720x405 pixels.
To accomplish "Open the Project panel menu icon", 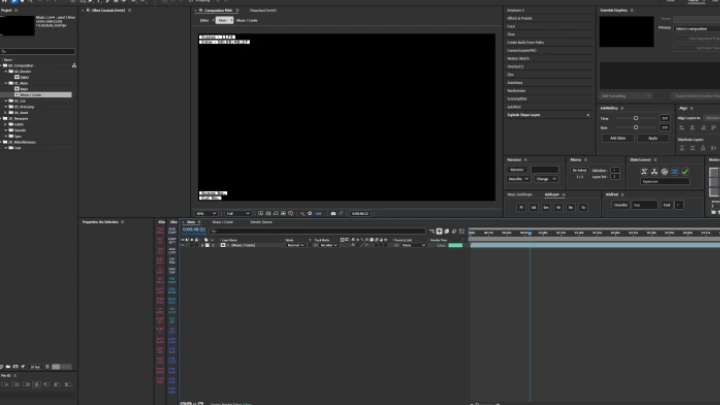I will point(16,10).
